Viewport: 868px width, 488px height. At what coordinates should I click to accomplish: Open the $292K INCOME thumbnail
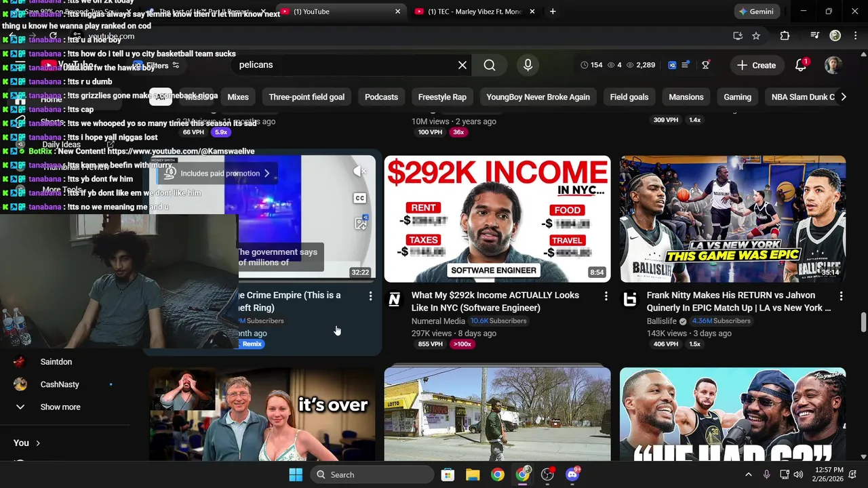pyautogui.click(x=497, y=219)
